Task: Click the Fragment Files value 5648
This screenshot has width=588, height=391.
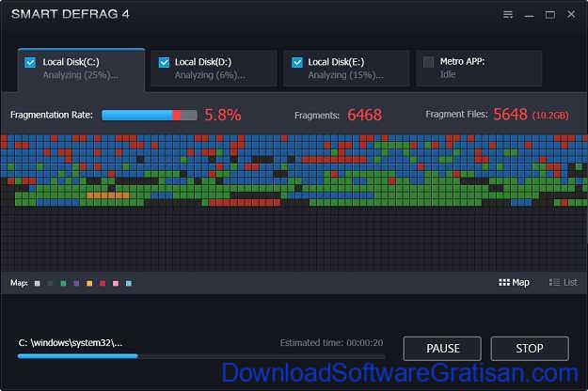Action: 510,115
